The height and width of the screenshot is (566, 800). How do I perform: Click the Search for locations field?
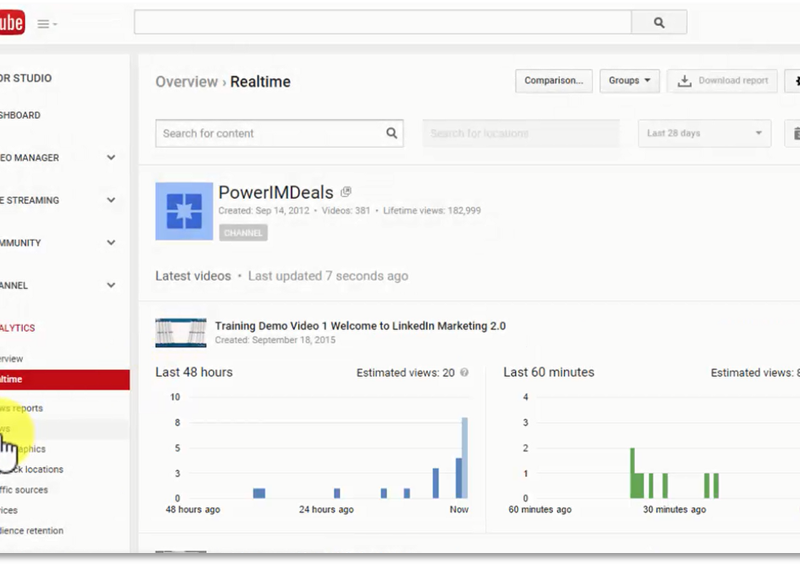pos(520,133)
